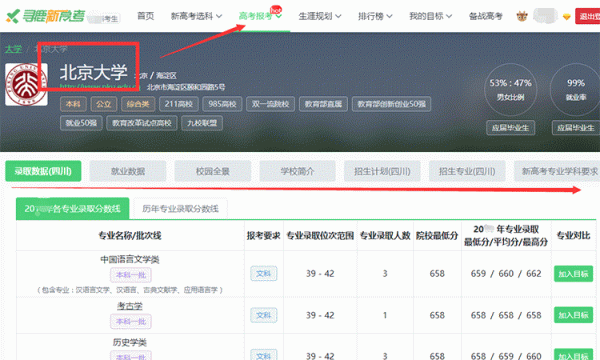Image resolution: width=600 pixels, height=360 pixels.
Task: Click the 院校最低分 column header
Action: [x=437, y=235]
